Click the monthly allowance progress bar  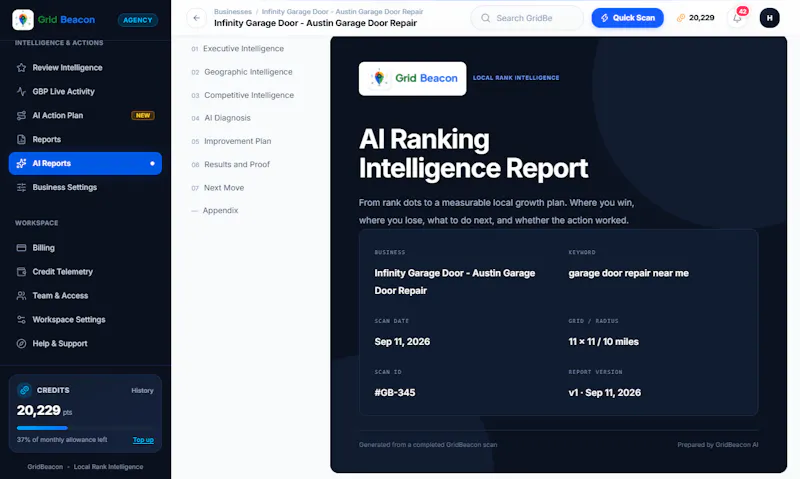(85, 427)
